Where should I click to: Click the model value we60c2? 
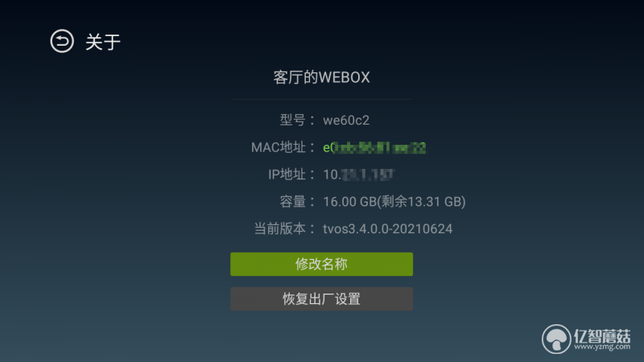click(x=346, y=120)
